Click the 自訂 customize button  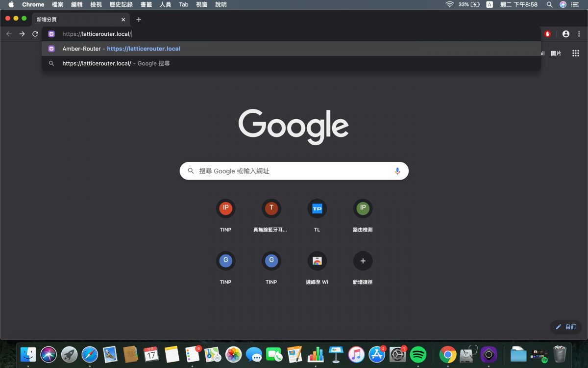[566, 327]
